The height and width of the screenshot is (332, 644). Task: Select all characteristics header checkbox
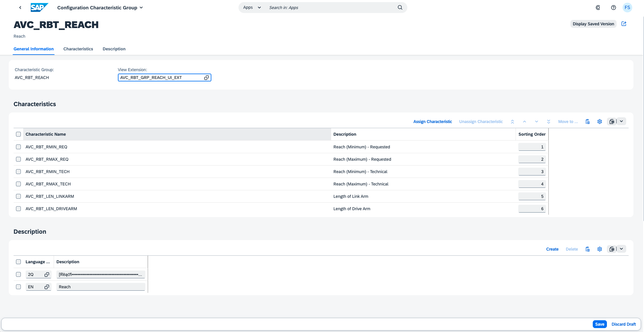coord(18,134)
